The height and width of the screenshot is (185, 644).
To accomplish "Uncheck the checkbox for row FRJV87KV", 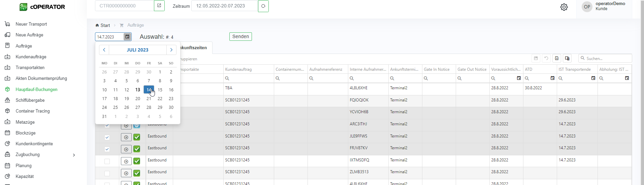I will [107, 149].
